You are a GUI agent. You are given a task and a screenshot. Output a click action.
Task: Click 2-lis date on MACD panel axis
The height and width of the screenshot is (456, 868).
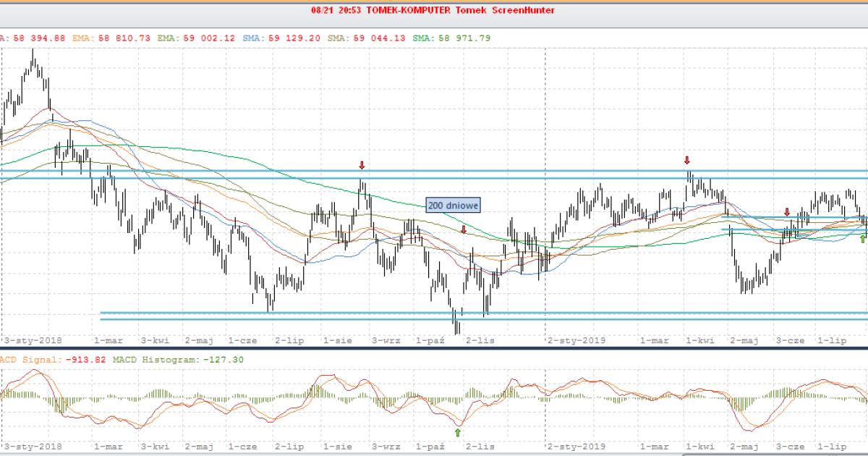tap(480, 447)
